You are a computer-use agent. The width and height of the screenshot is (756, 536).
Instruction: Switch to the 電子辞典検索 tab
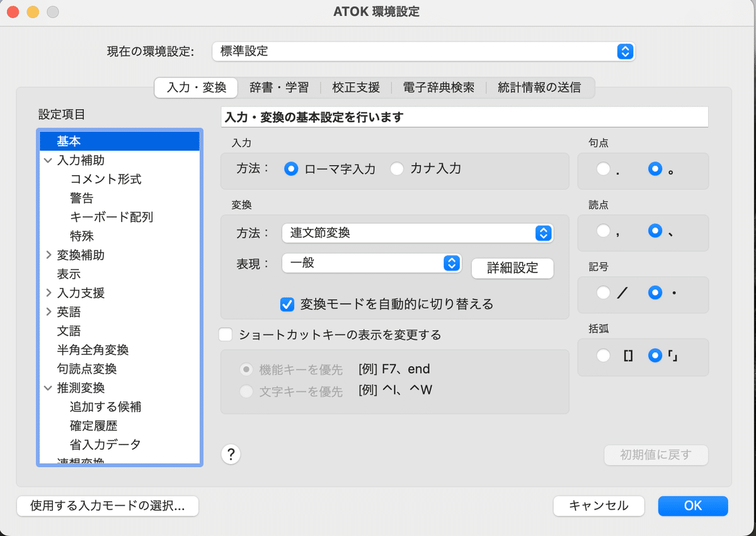coord(438,88)
